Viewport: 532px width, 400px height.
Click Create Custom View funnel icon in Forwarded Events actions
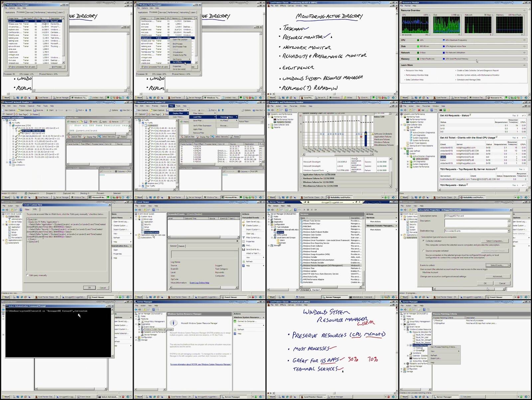pos(244,226)
